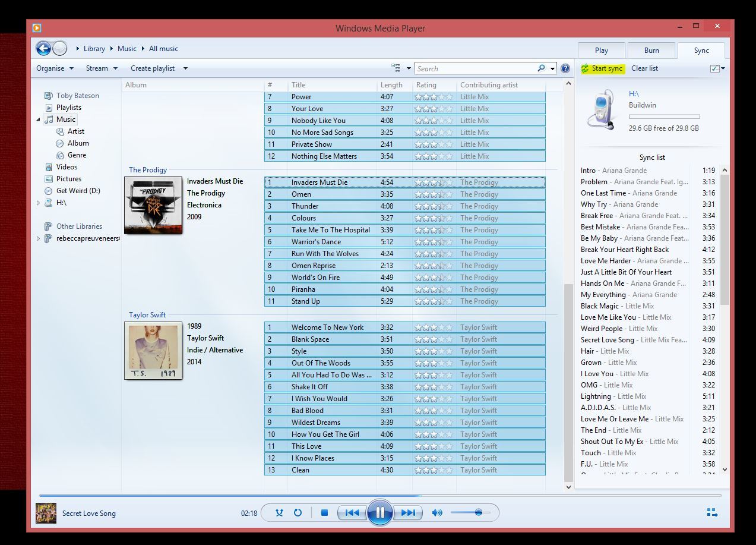Open the Stream dropdown
The image size is (756, 545).
[102, 68]
